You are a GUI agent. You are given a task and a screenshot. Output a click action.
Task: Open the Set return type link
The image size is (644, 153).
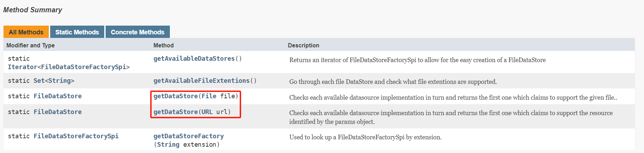pos(39,81)
